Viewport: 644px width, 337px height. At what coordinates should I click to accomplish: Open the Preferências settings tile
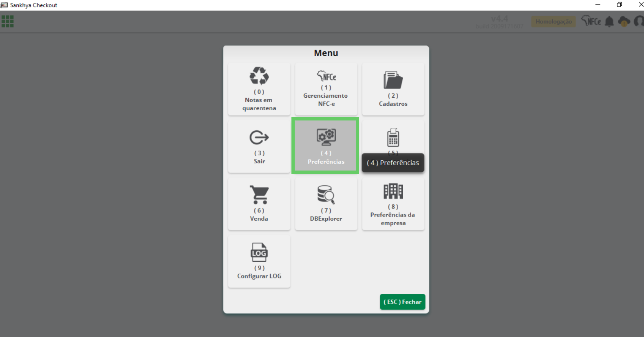[x=326, y=146]
